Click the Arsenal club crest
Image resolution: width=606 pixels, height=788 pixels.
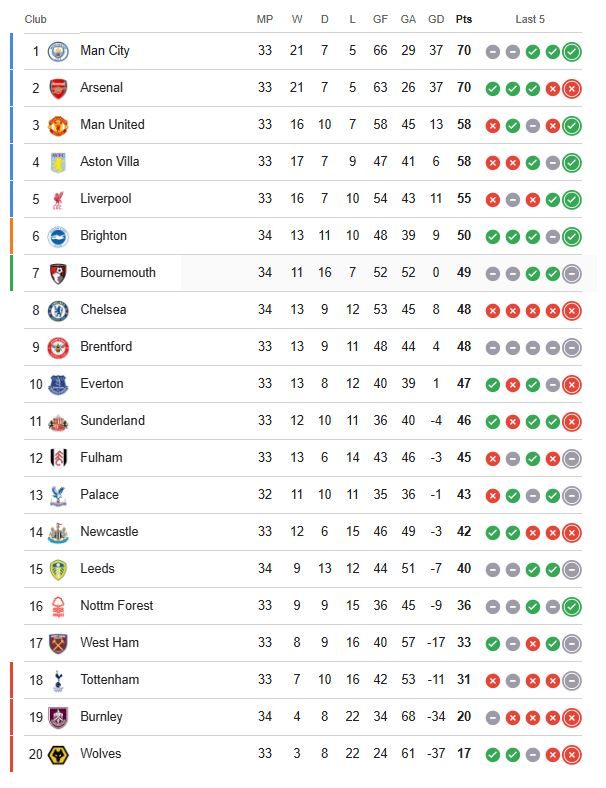[x=58, y=88]
